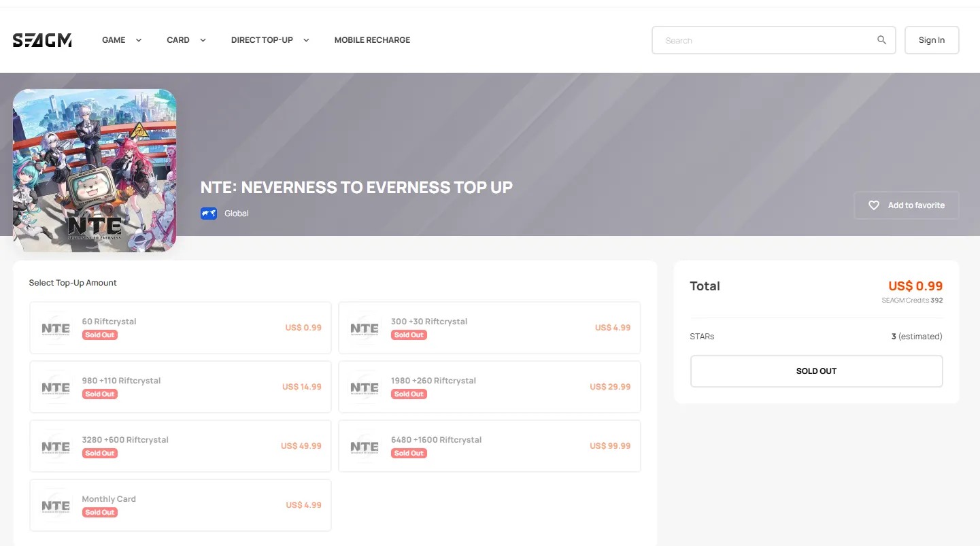Click the US$ 29.99 price label
Image resolution: width=980 pixels, height=546 pixels.
pos(610,387)
